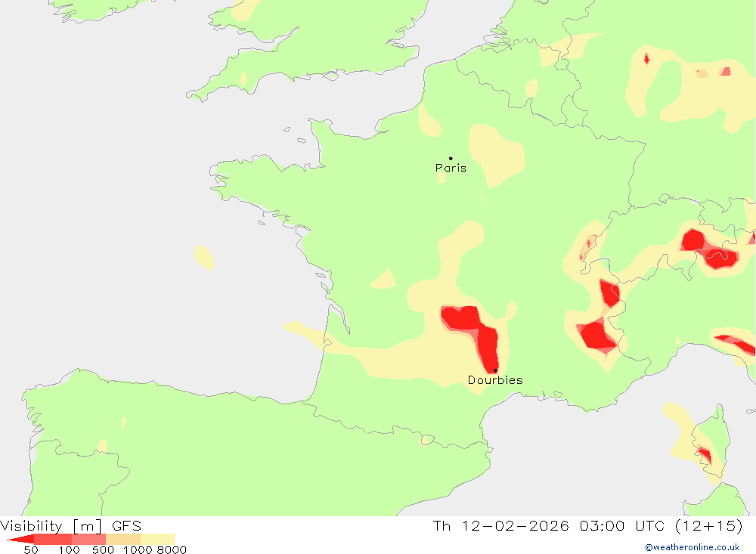Click the legend value 8000
Image resolution: width=756 pixels, height=554 pixels.
[x=172, y=549]
